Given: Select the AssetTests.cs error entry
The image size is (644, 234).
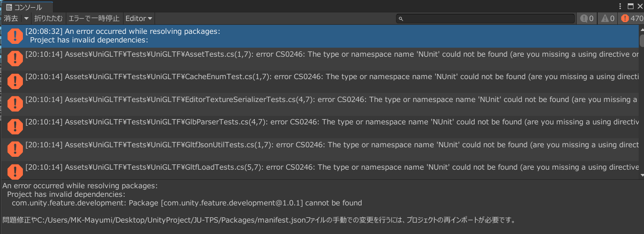Looking at the screenshot, I should click(319, 59).
